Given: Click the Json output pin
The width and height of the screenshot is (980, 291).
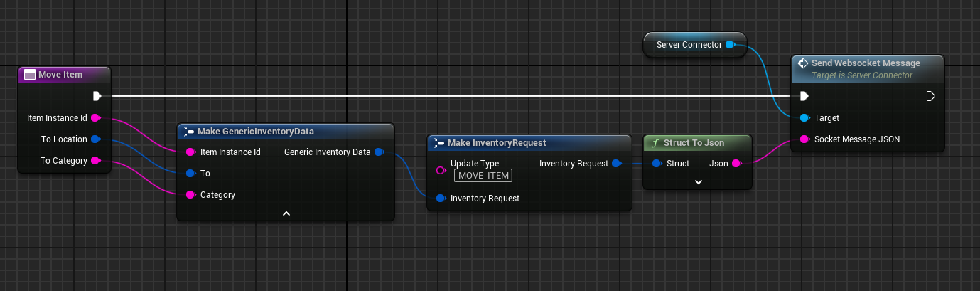Looking at the screenshot, I should [737, 163].
